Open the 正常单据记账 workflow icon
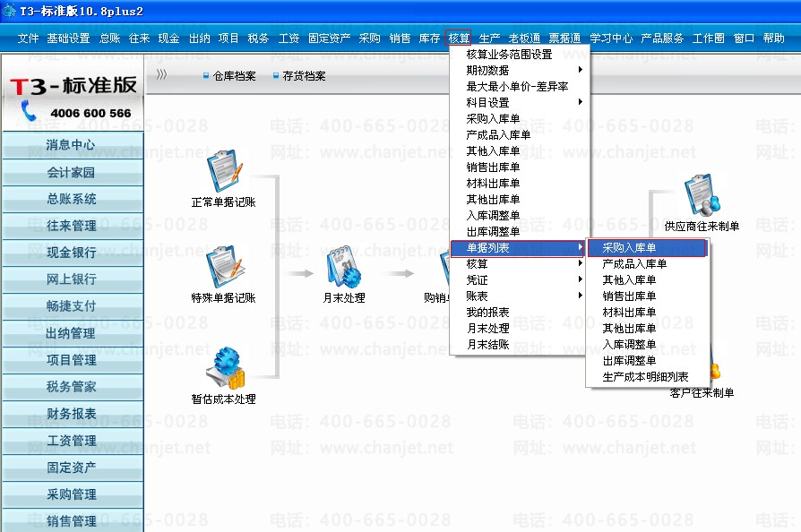 (224, 171)
